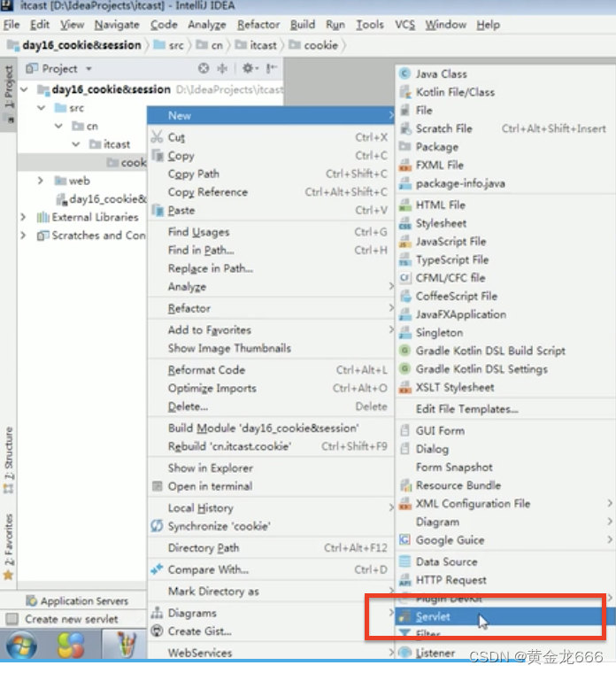Viewport: 616px width, 673px height.
Task: Click the GUI Form icon
Action: [x=404, y=430]
